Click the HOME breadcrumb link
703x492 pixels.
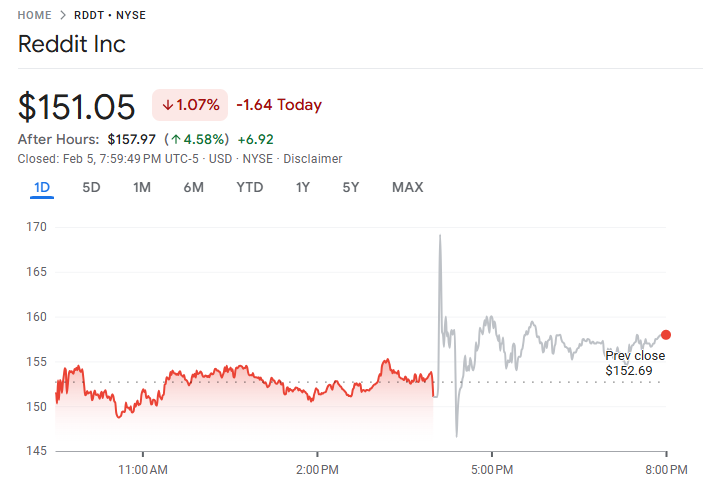[x=35, y=16]
